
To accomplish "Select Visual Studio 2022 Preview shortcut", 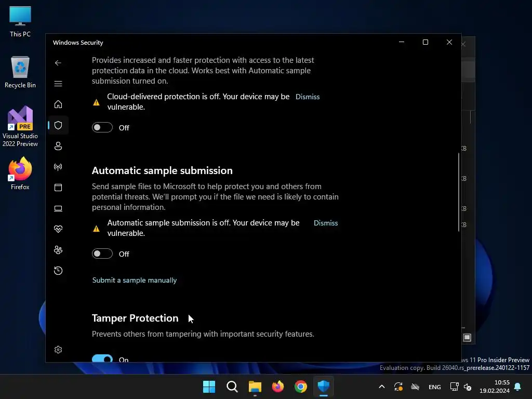I will (20, 127).
